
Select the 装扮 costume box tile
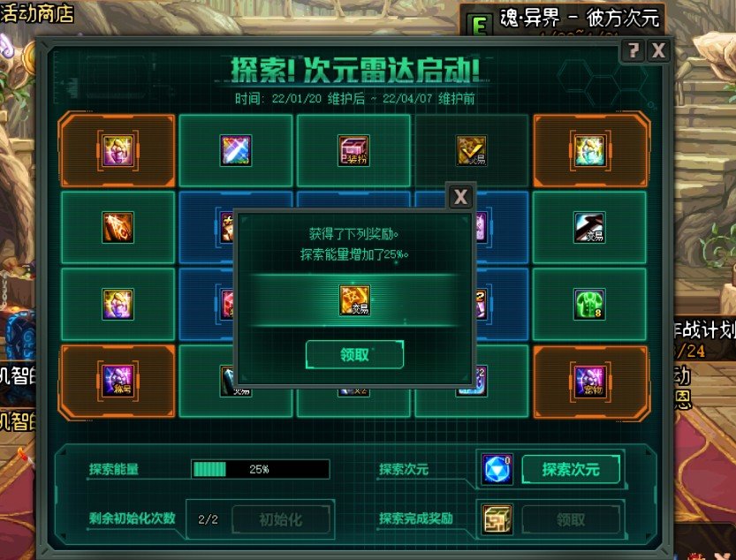click(354, 151)
